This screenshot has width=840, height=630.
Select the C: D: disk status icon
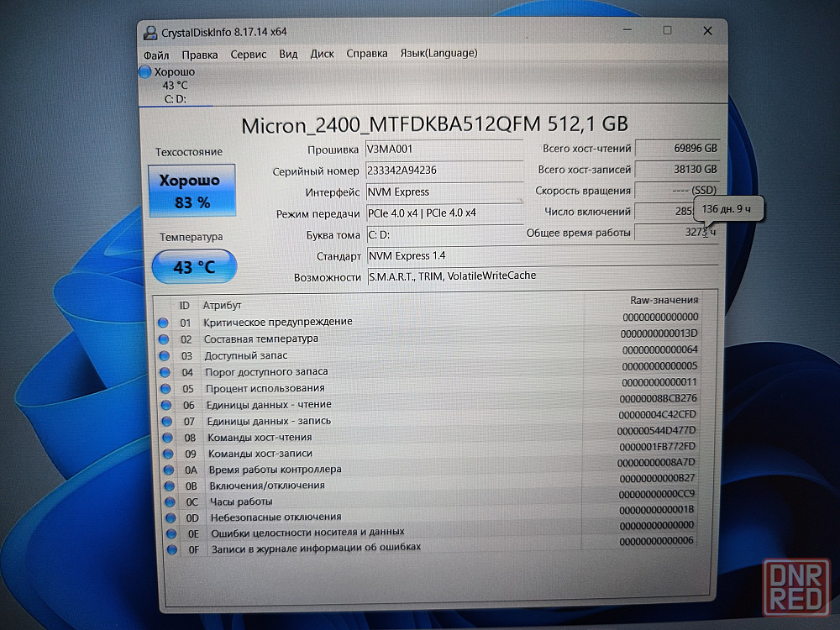(145, 71)
